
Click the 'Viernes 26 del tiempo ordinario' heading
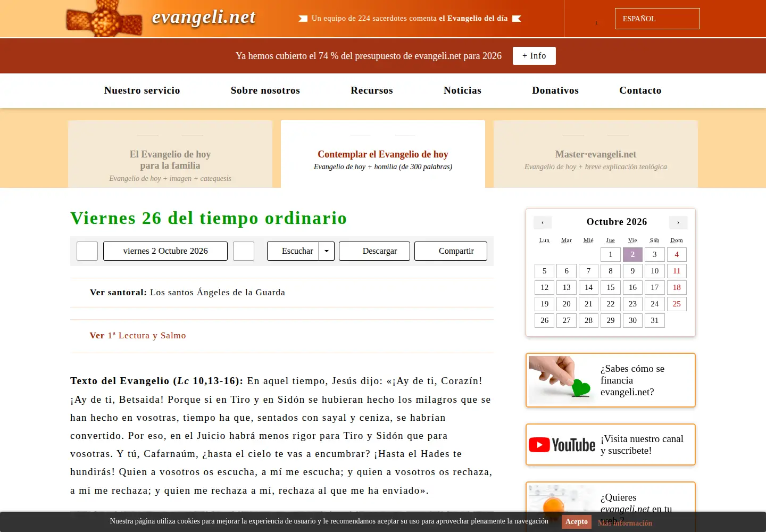209,218
